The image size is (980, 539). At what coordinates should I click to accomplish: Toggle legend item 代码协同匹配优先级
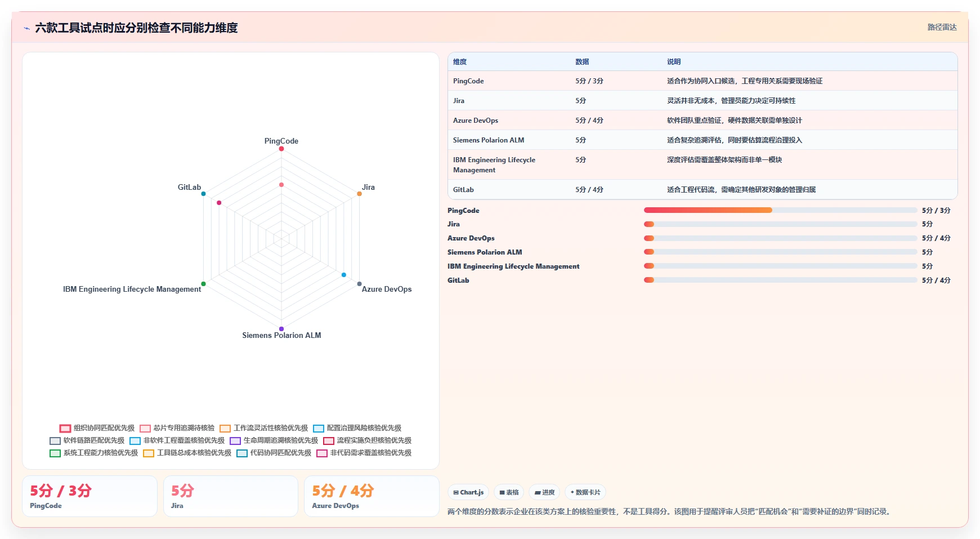[x=274, y=453]
